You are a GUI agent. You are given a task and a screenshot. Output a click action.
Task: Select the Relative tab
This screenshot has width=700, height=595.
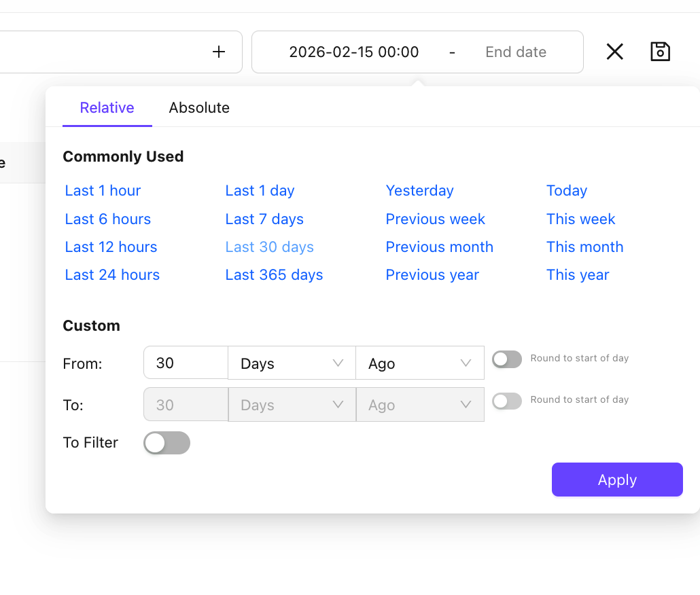107,108
